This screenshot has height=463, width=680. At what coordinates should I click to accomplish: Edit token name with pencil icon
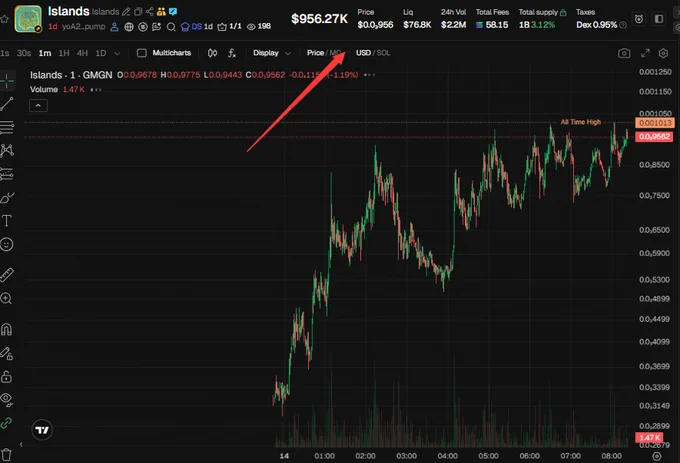(x=126, y=12)
